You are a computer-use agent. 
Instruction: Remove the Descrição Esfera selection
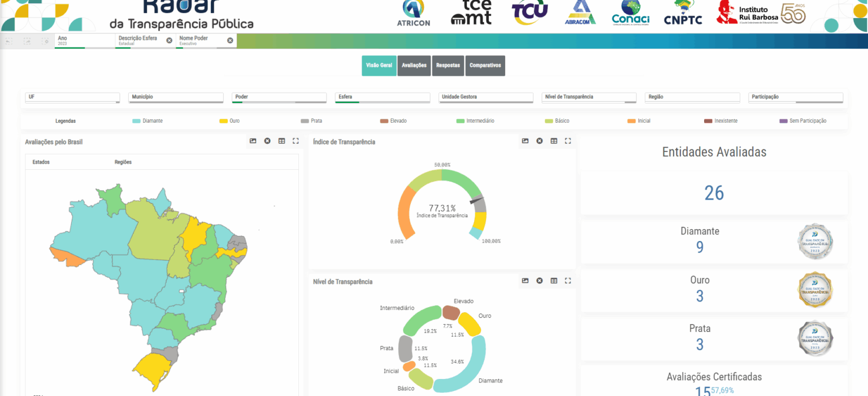[169, 40]
